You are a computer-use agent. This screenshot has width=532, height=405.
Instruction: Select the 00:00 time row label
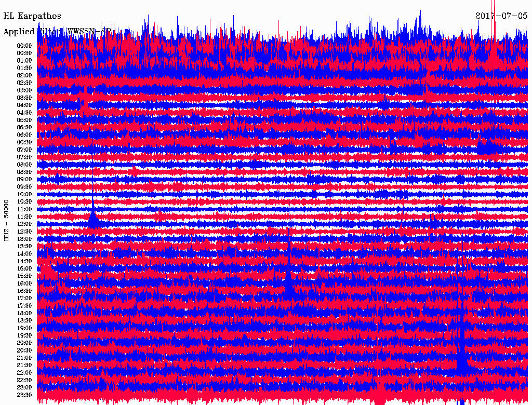tap(24, 46)
